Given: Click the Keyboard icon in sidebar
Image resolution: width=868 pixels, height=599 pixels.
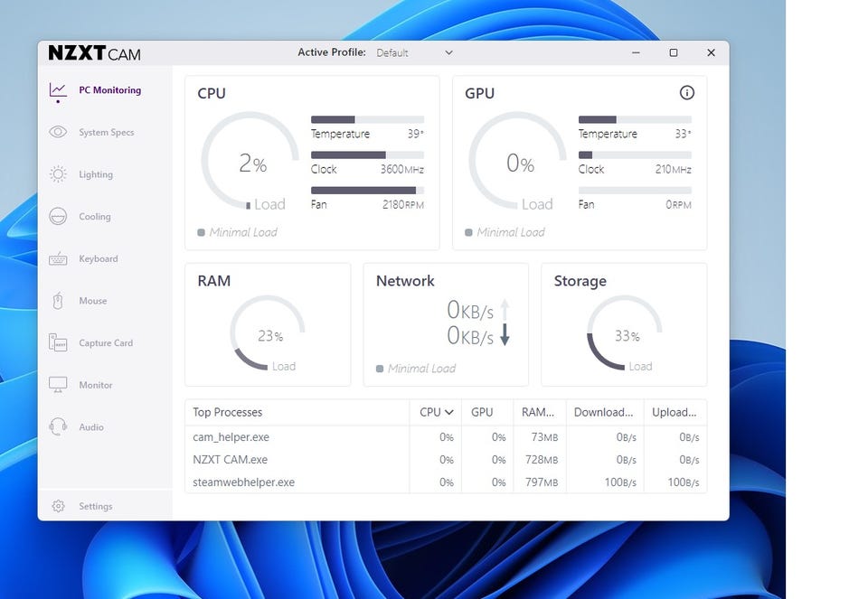Looking at the screenshot, I should tap(58, 258).
